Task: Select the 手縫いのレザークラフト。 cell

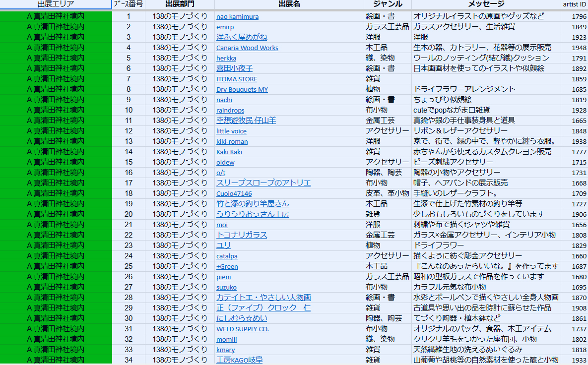Action: 486,193
